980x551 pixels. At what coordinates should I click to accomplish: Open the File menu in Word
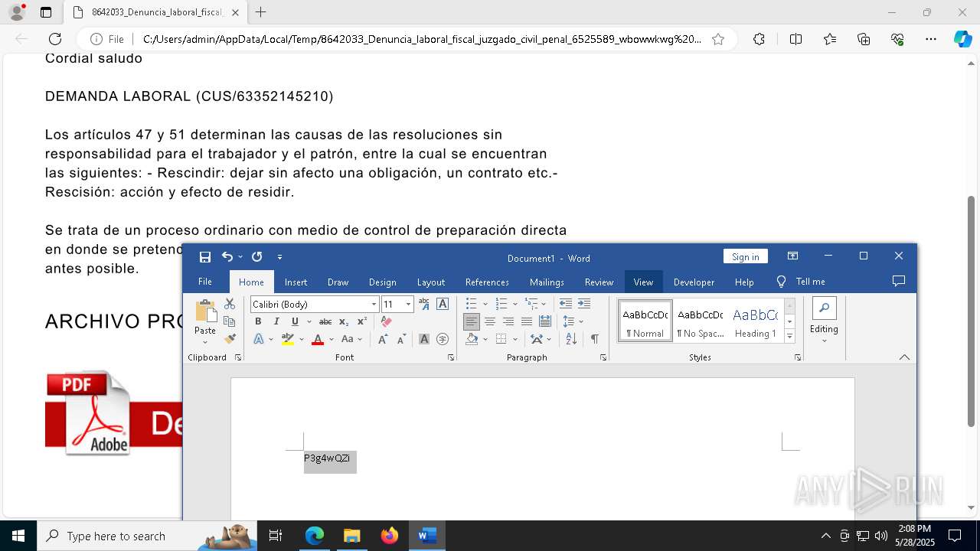click(x=205, y=282)
